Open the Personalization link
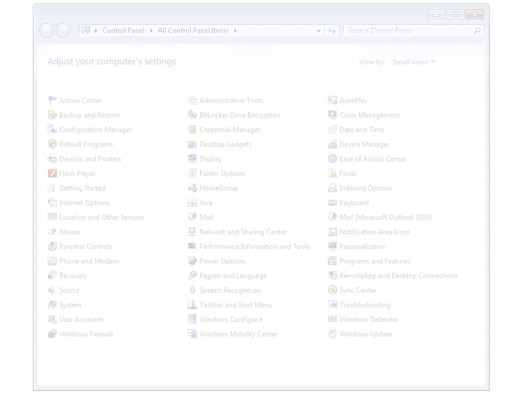The image size is (532, 399). point(362,246)
